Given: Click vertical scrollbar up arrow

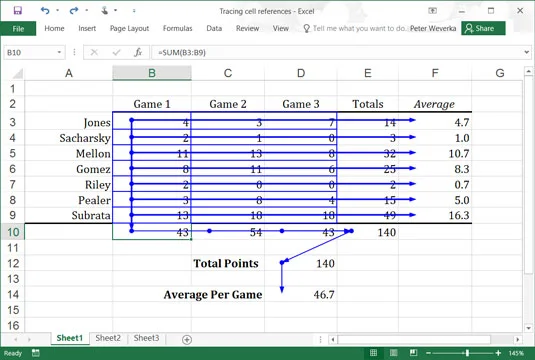Looking at the screenshot, I should [528, 71].
